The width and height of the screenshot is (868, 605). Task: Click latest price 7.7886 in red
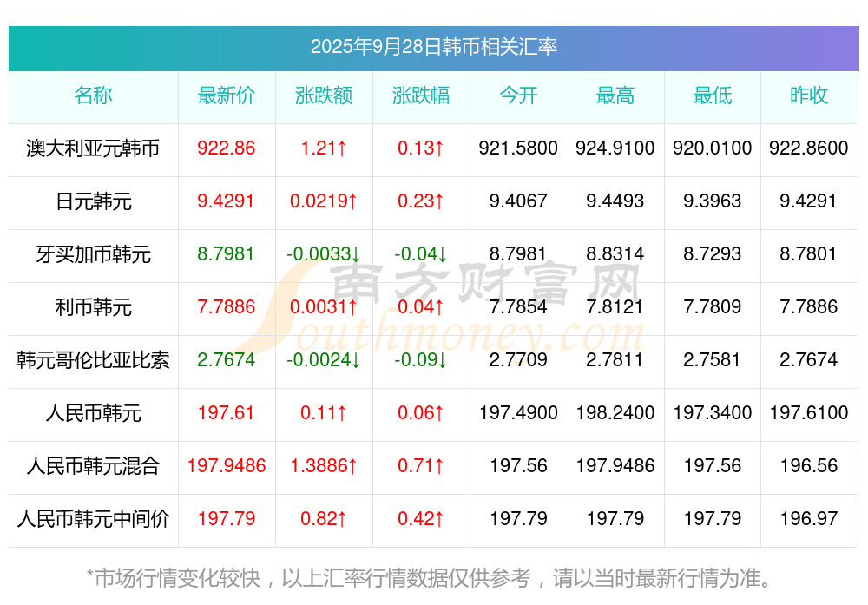pyautogui.click(x=226, y=306)
